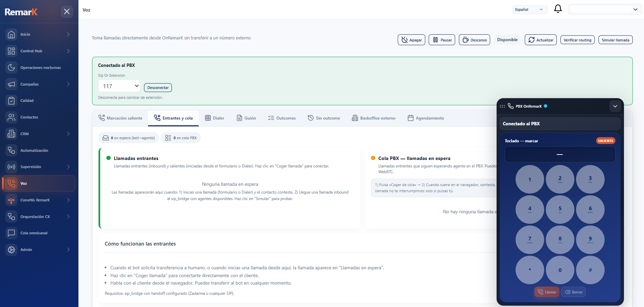Open Automatización workflow icon
Viewport: 644px width, 307px height.
coord(11,150)
